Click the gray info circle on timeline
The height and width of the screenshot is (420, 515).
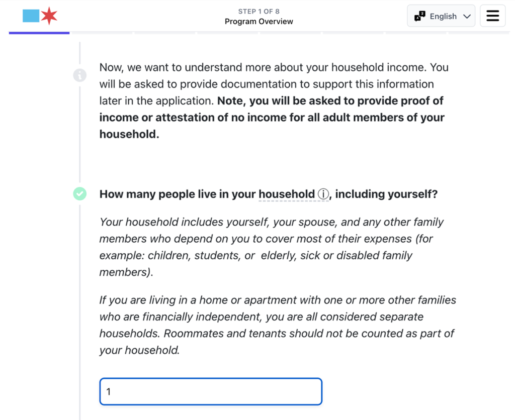pos(79,75)
